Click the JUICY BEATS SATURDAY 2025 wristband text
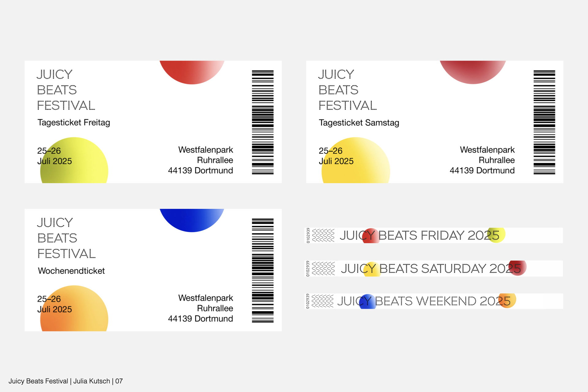 tap(431, 268)
